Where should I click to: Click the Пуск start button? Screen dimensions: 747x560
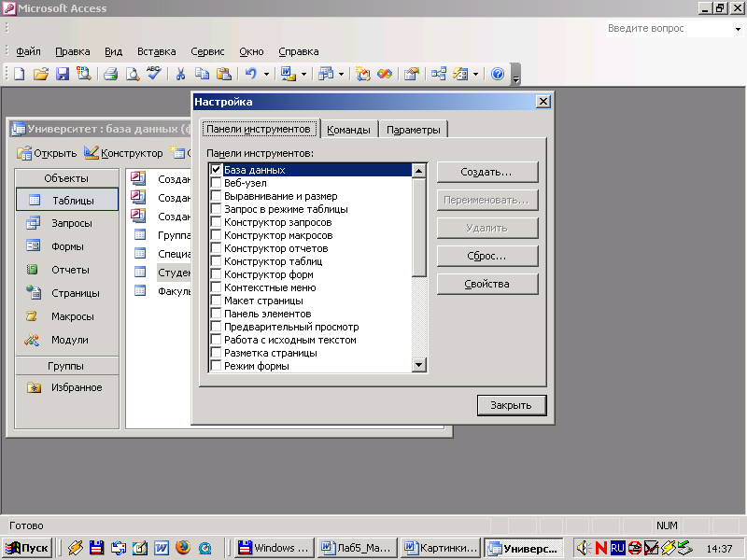coord(28,548)
